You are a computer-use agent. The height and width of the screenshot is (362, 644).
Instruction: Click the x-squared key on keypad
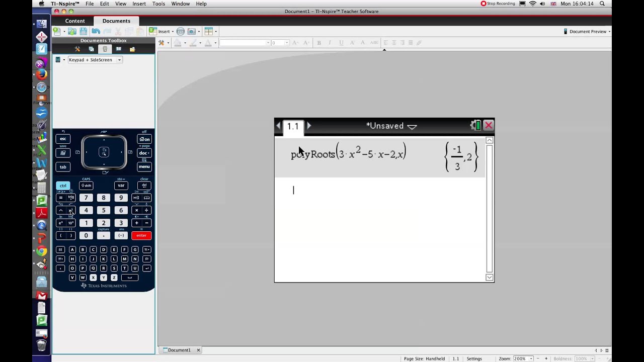[x=71, y=210]
